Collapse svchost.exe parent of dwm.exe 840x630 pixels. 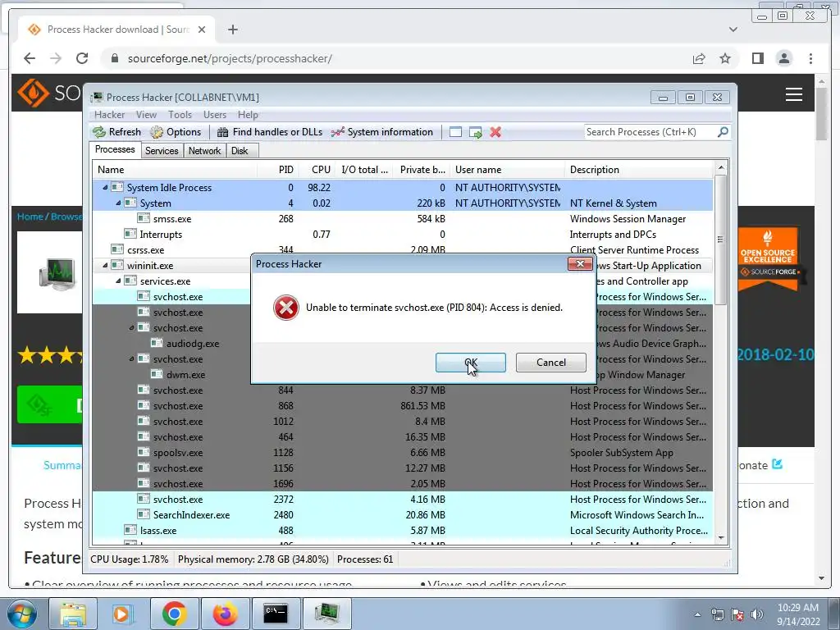131,359
